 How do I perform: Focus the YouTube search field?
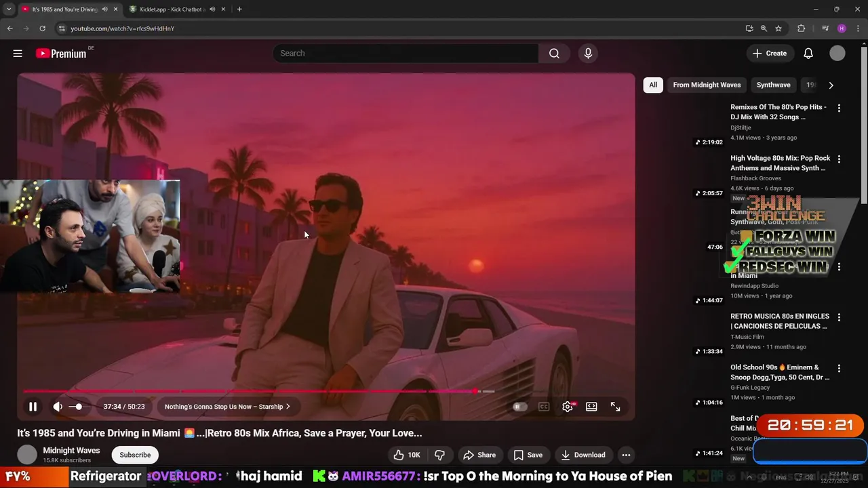(x=406, y=54)
